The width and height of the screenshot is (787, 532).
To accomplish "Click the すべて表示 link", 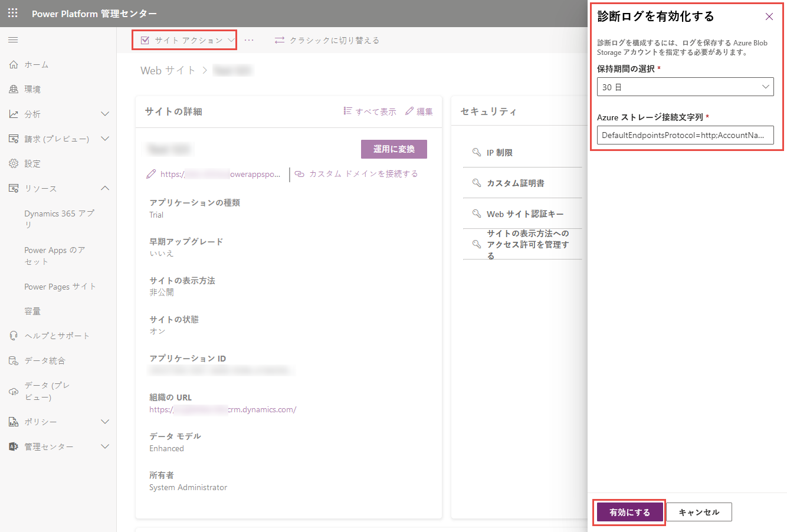I will tap(376, 111).
